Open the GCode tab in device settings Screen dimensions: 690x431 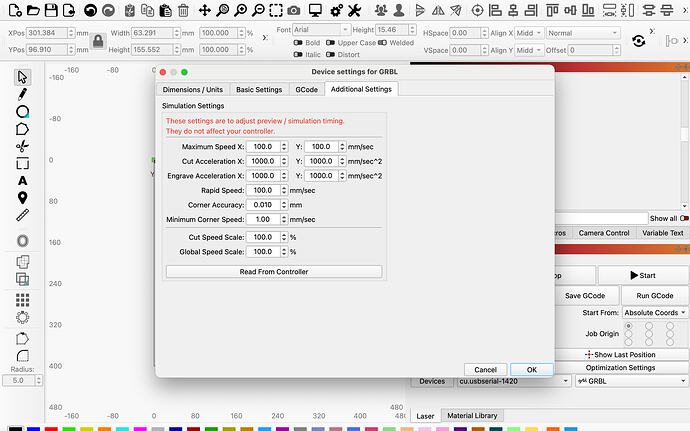pos(306,89)
